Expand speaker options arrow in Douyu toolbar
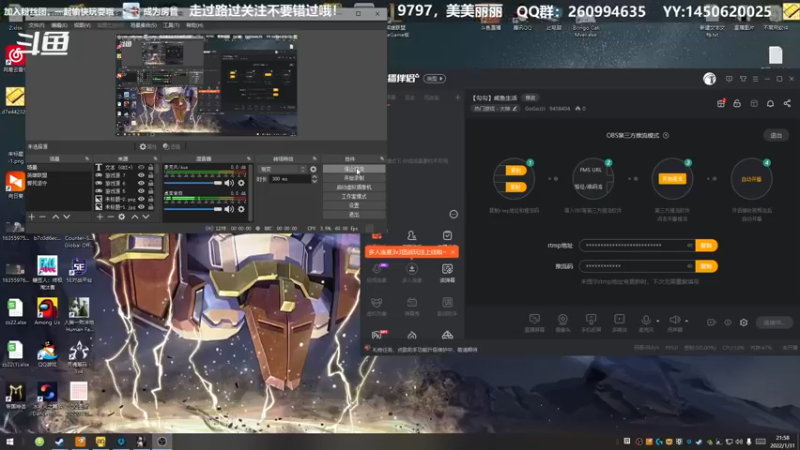800x450 pixels. [687, 321]
